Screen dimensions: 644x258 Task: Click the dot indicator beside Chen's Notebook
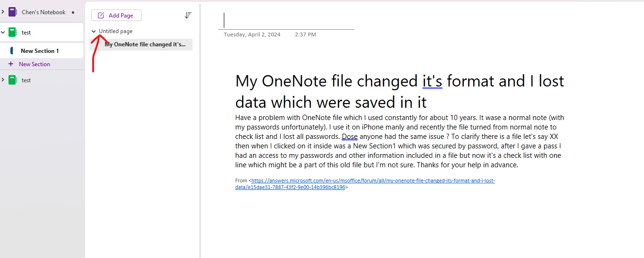[x=73, y=12]
